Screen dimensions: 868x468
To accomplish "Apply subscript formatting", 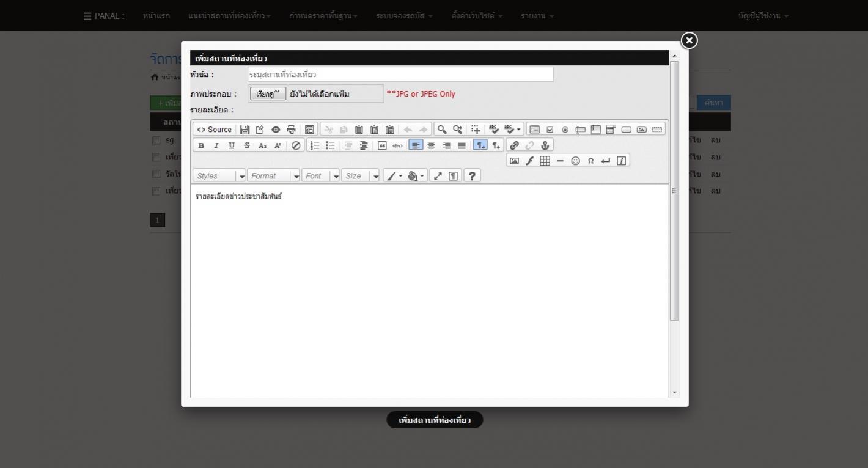I will pos(262,145).
